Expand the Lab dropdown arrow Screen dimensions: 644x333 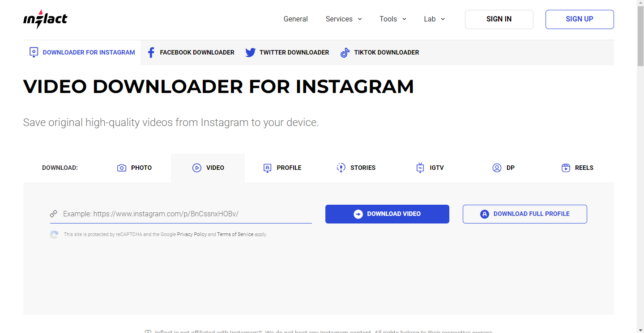pos(443,19)
